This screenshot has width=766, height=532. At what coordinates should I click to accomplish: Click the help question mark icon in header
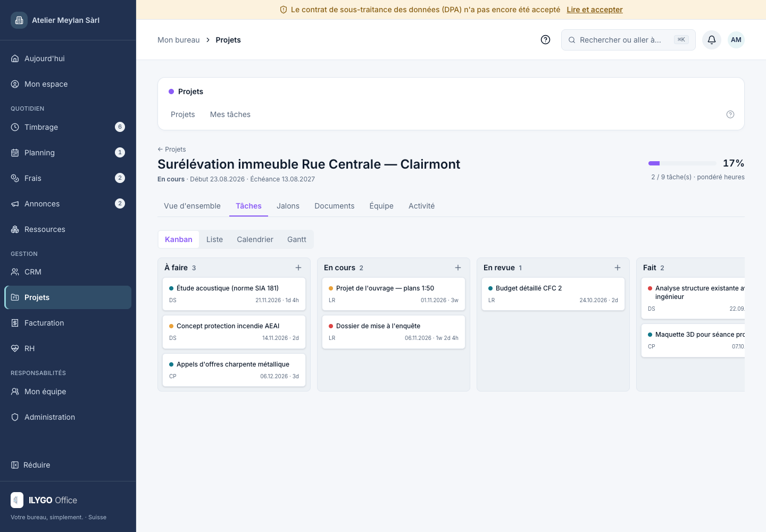tap(545, 40)
